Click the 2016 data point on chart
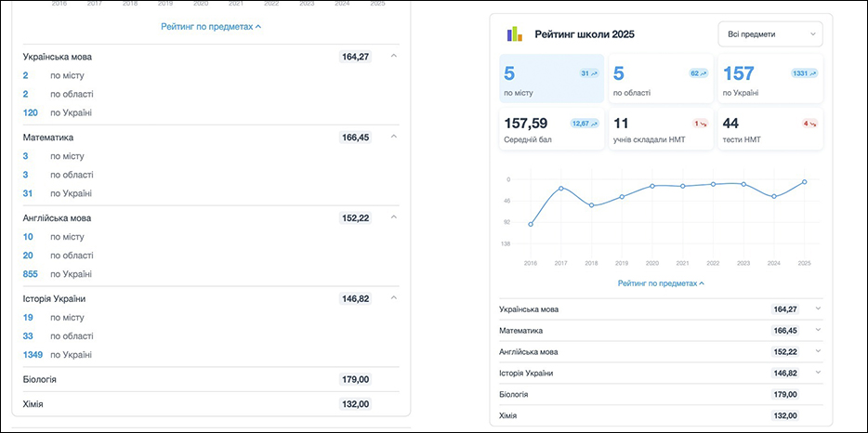 pyautogui.click(x=531, y=224)
